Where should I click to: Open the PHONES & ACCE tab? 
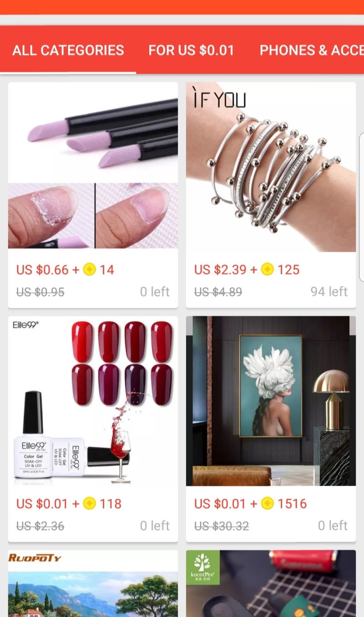(x=312, y=50)
